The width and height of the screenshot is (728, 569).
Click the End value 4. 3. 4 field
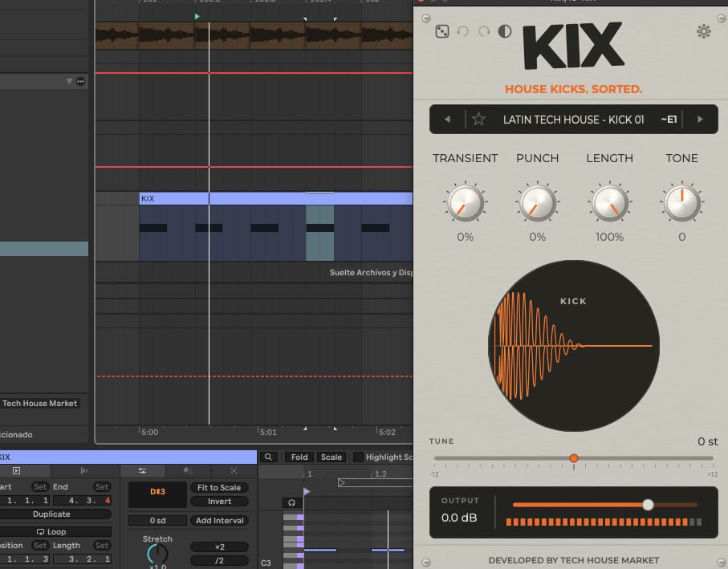point(82,500)
